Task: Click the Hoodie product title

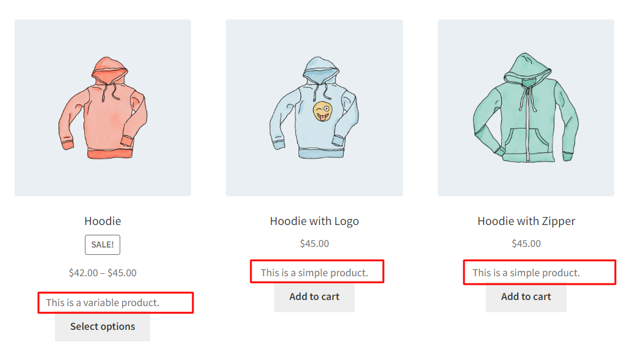Action: (102, 221)
